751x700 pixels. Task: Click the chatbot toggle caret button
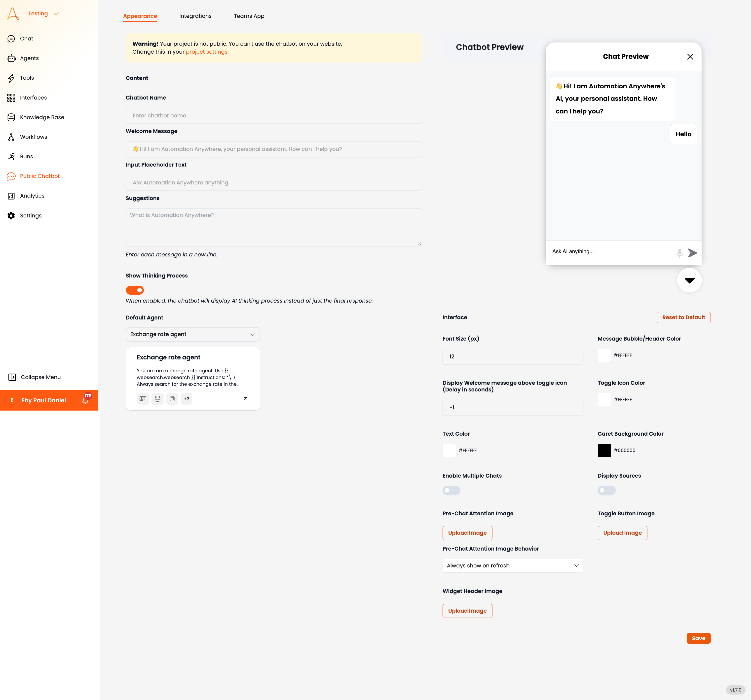click(689, 280)
